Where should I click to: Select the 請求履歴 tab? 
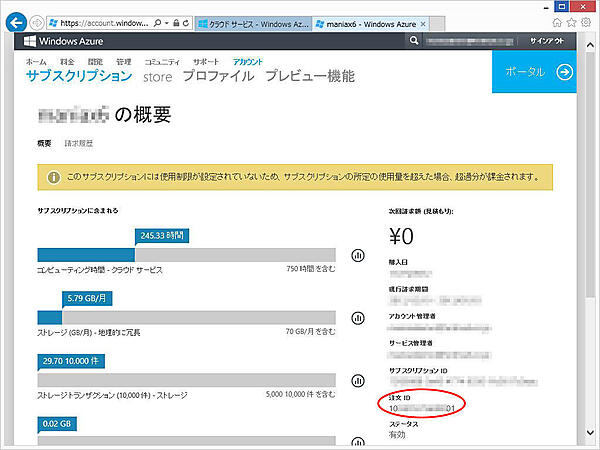coord(79,144)
